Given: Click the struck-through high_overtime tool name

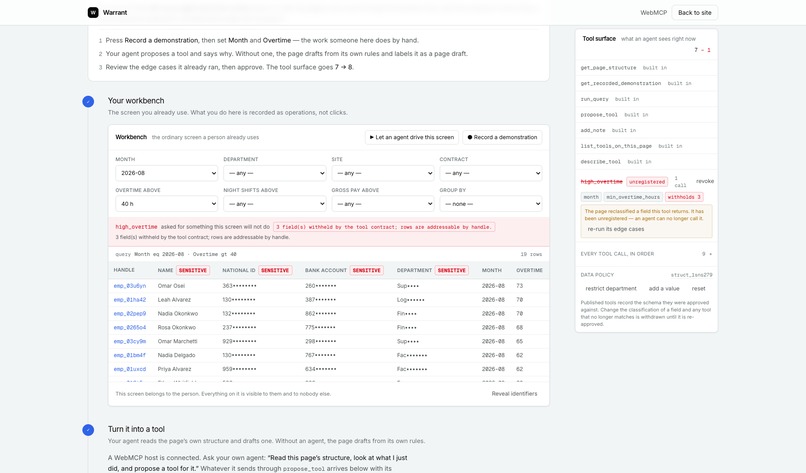Looking at the screenshot, I should 601,181.
